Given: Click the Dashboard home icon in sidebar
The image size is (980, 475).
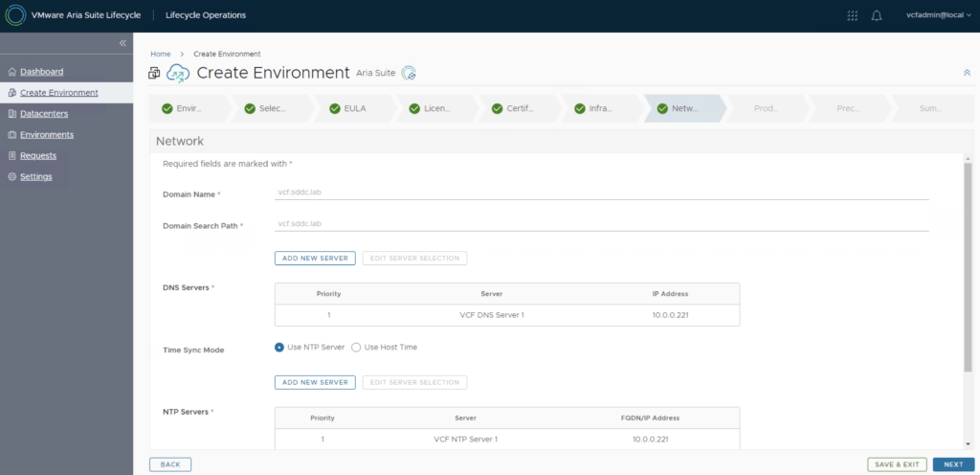Looking at the screenshot, I should pos(11,72).
